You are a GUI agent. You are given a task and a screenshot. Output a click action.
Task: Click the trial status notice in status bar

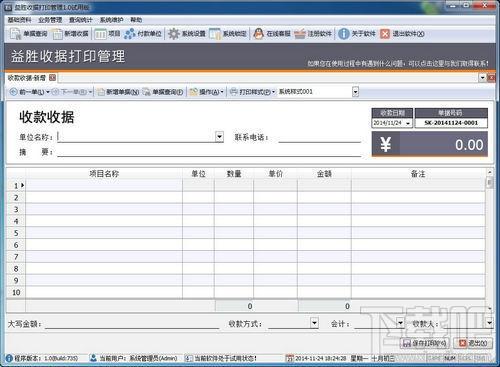point(226,358)
